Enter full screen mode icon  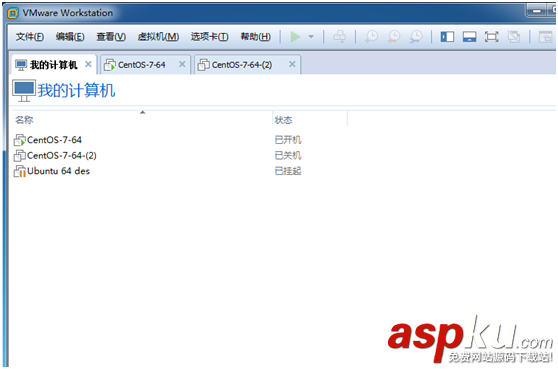[491, 36]
